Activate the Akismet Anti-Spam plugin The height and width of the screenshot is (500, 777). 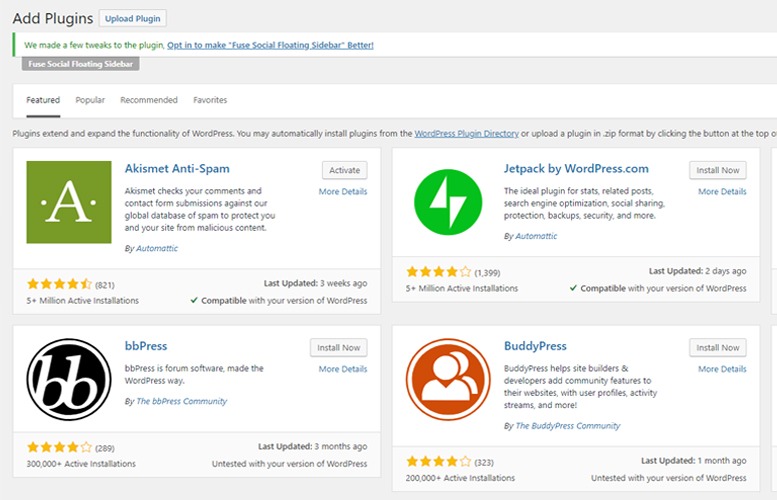344,170
